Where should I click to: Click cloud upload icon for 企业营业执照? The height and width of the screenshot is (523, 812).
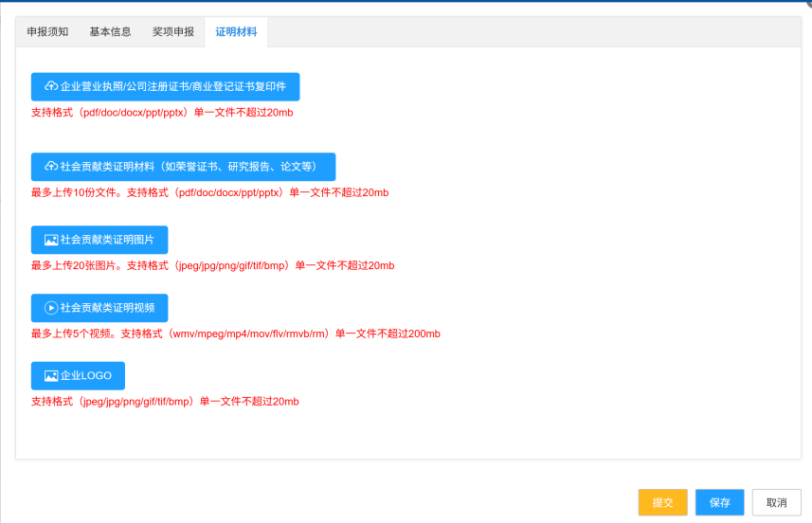[x=51, y=86]
